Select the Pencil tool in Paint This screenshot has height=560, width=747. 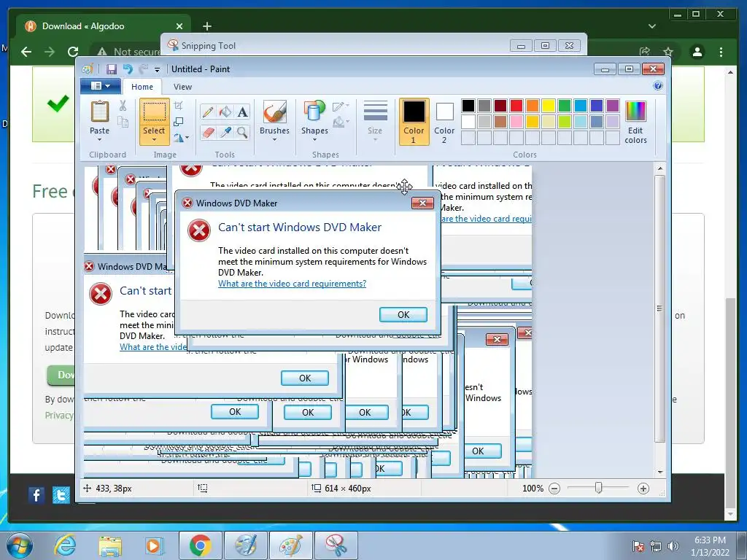208,112
